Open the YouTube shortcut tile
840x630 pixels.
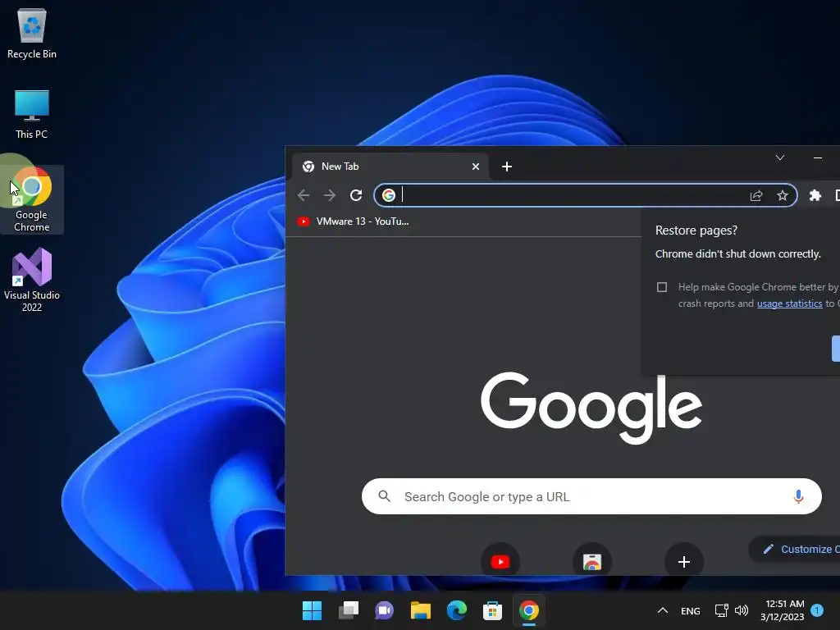click(500, 561)
